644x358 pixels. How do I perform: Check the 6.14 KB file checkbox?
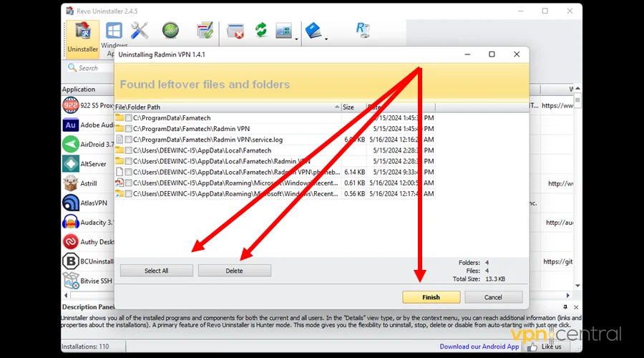coord(129,173)
